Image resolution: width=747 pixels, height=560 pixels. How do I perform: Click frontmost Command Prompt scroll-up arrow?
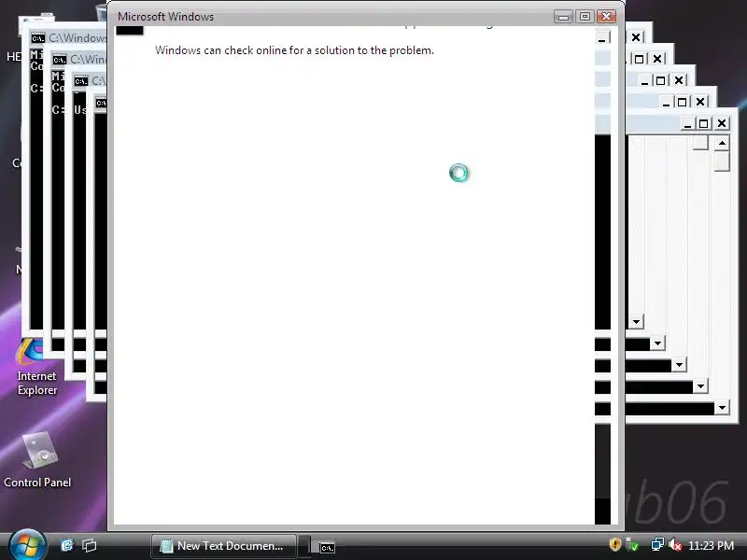click(x=722, y=143)
